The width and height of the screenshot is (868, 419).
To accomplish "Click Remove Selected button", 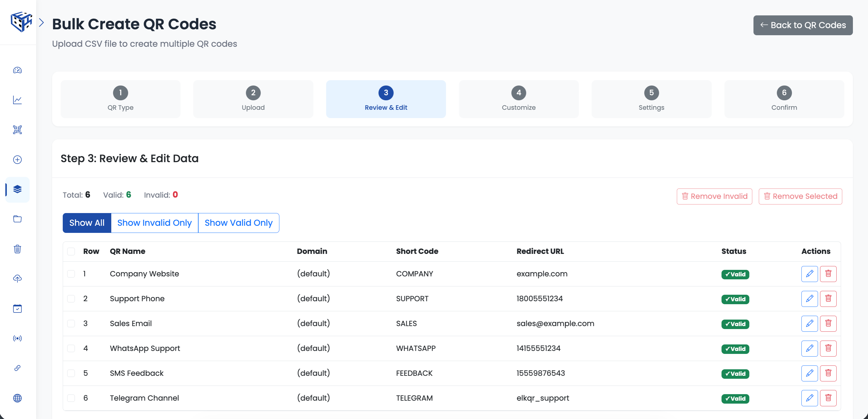I will coord(800,196).
